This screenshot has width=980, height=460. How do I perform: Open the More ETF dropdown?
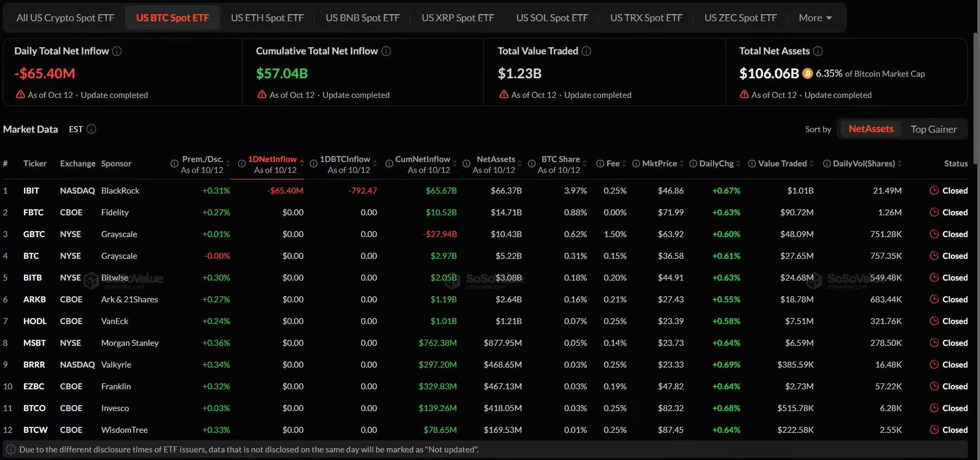[815, 18]
